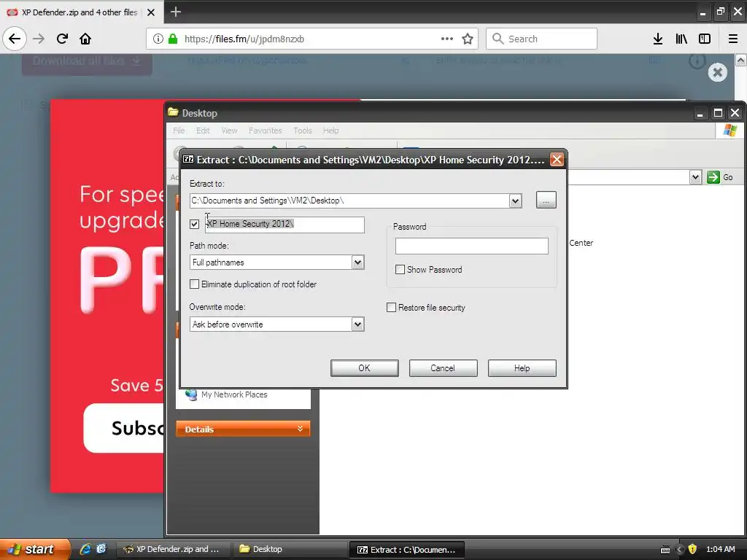
Task: Open Edit menu in Desktop window
Action: pyautogui.click(x=203, y=131)
